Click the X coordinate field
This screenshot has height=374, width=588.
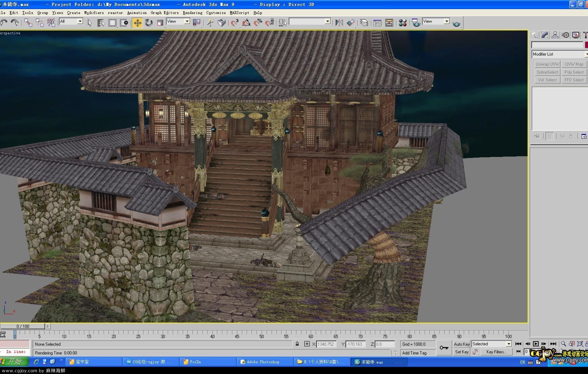pyautogui.click(x=326, y=344)
